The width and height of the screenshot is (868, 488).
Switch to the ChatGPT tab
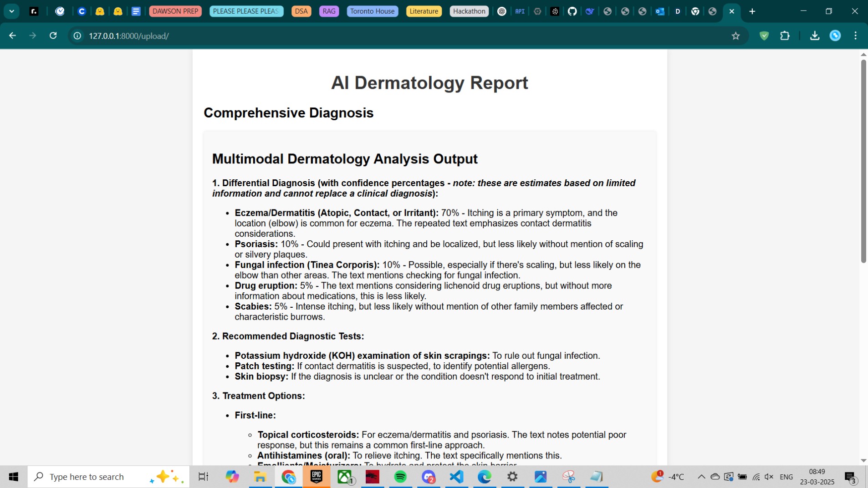[x=502, y=11]
